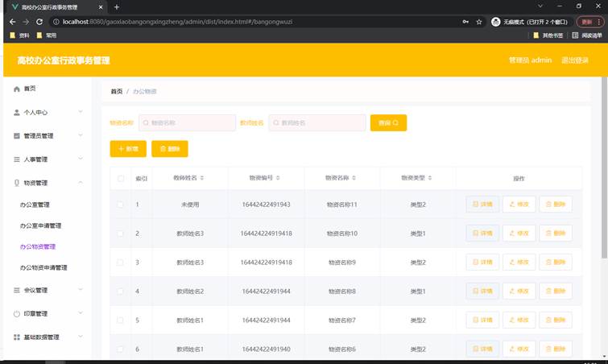The height and width of the screenshot is (364, 608).
Task: Click the browser address bar URL
Action: click(178, 22)
